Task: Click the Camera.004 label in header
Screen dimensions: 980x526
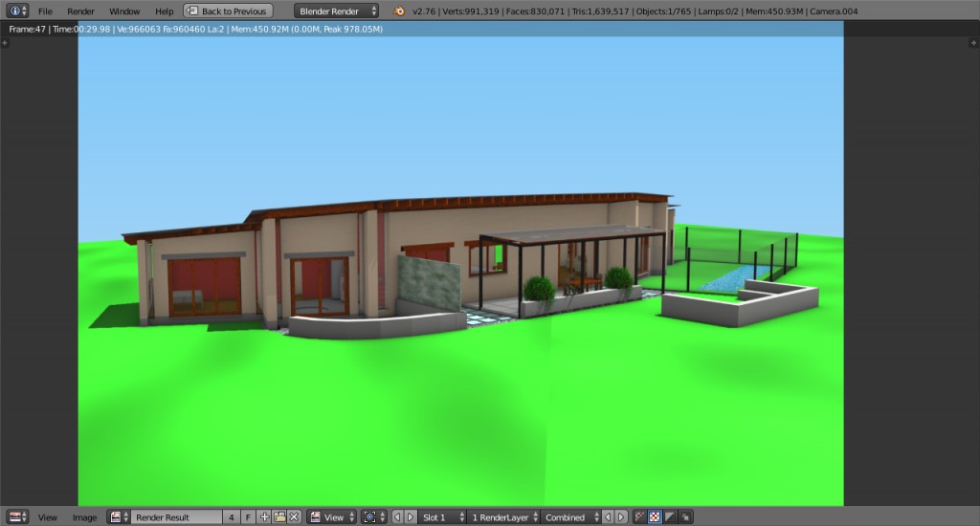Action: click(834, 11)
